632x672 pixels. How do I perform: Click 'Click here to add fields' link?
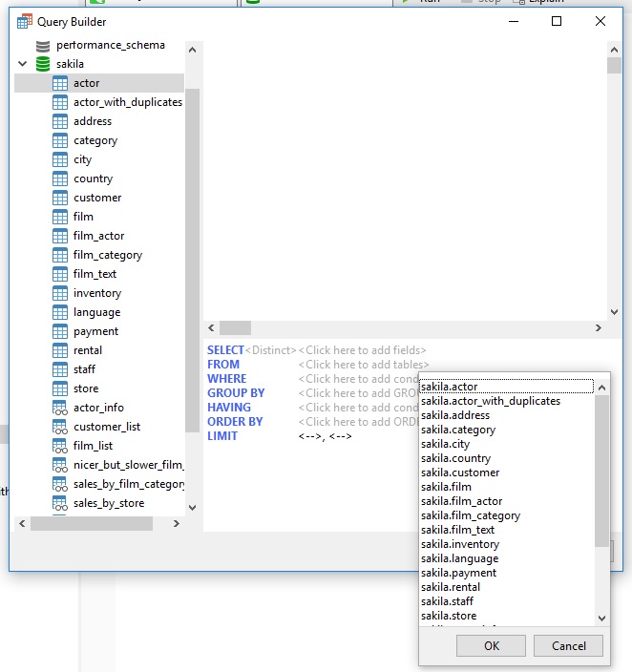click(x=362, y=350)
